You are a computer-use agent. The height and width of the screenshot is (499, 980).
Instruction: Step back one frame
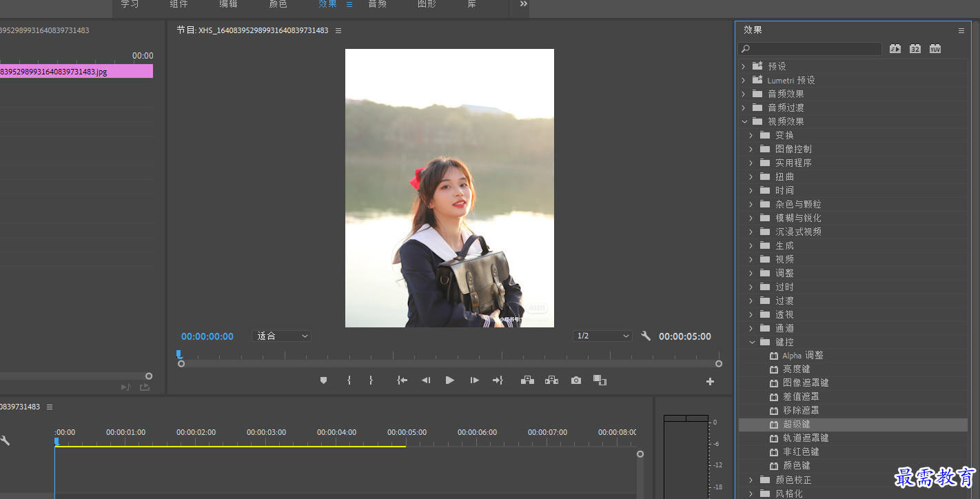pos(426,380)
